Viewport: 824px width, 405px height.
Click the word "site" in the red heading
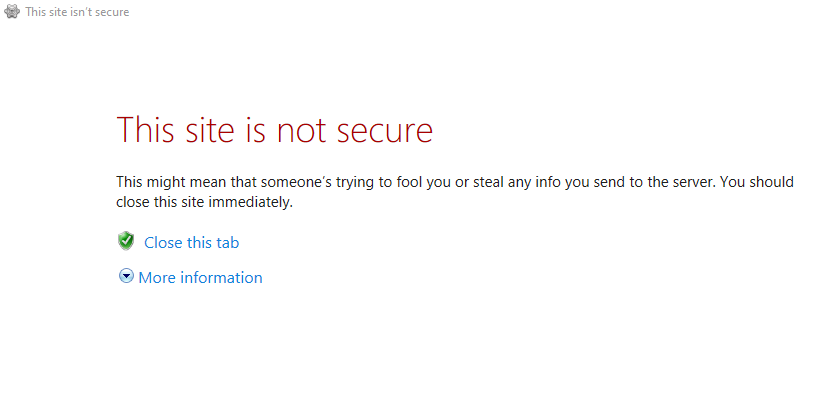pyautogui.click(x=211, y=130)
